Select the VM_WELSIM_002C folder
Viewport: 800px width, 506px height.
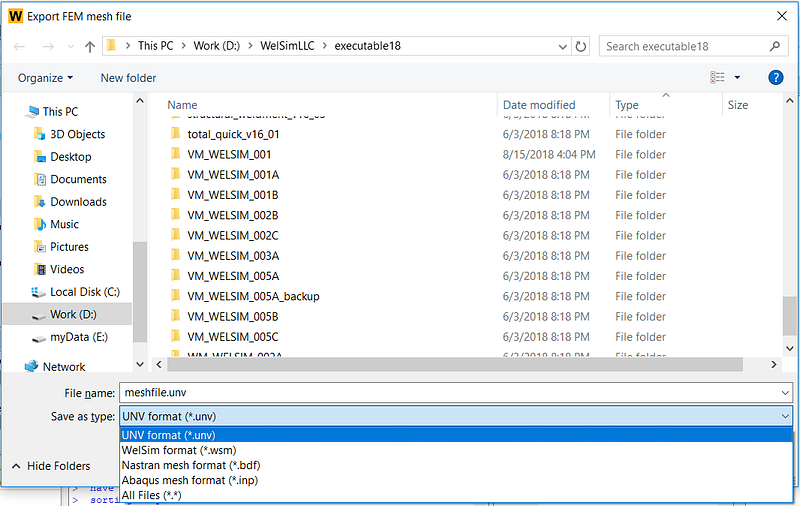(x=233, y=236)
